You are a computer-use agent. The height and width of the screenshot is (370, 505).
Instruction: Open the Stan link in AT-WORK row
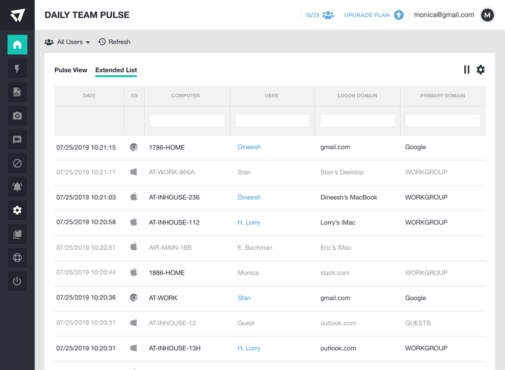(244, 298)
